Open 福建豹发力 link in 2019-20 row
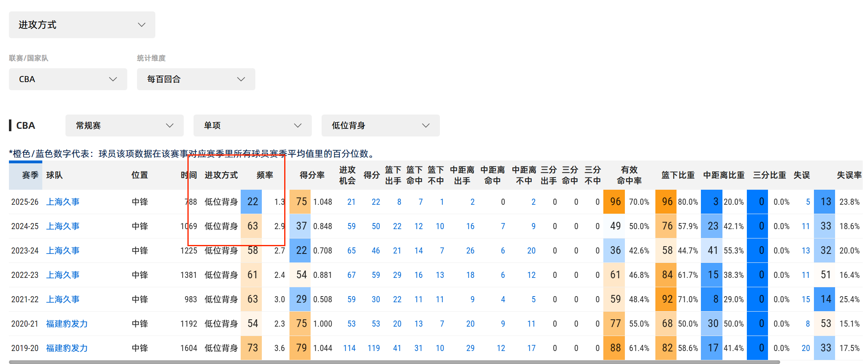Screen dimensions: 868x364 (x=67, y=348)
